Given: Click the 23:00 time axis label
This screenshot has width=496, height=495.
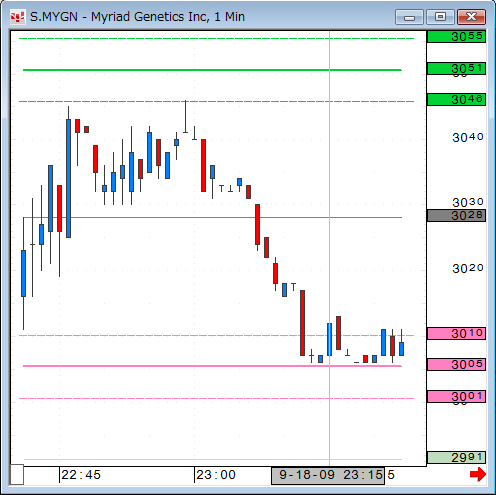Looking at the screenshot, I should [216, 475].
